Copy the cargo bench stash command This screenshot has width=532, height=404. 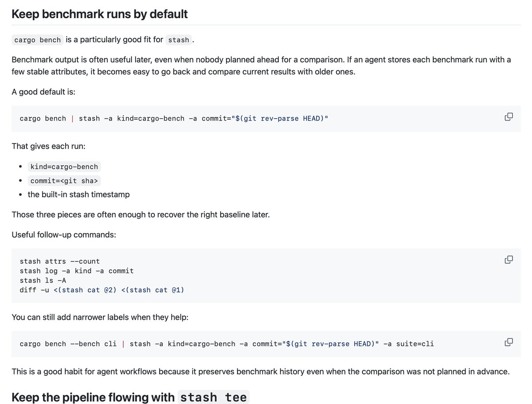[x=509, y=117]
